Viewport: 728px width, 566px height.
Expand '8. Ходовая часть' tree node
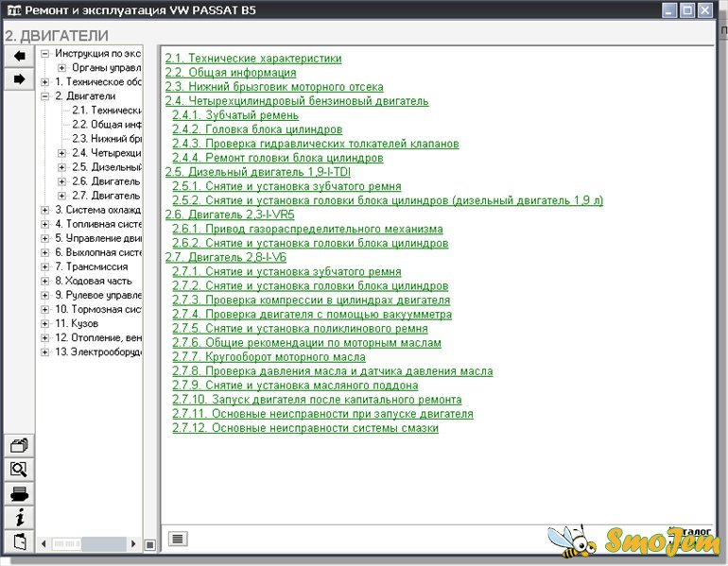pos(45,282)
